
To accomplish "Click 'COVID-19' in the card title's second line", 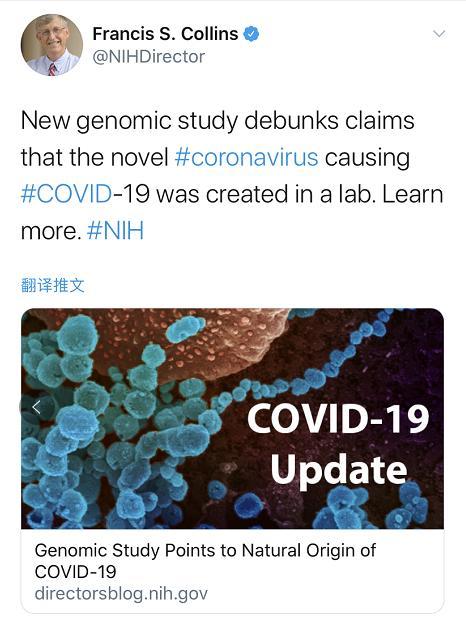I will pyautogui.click(x=75, y=572).
